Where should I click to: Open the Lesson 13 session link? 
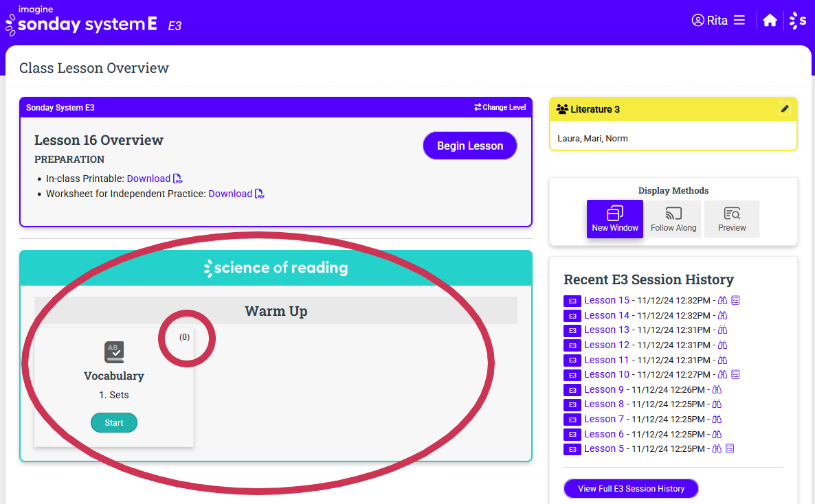(607, 330)
